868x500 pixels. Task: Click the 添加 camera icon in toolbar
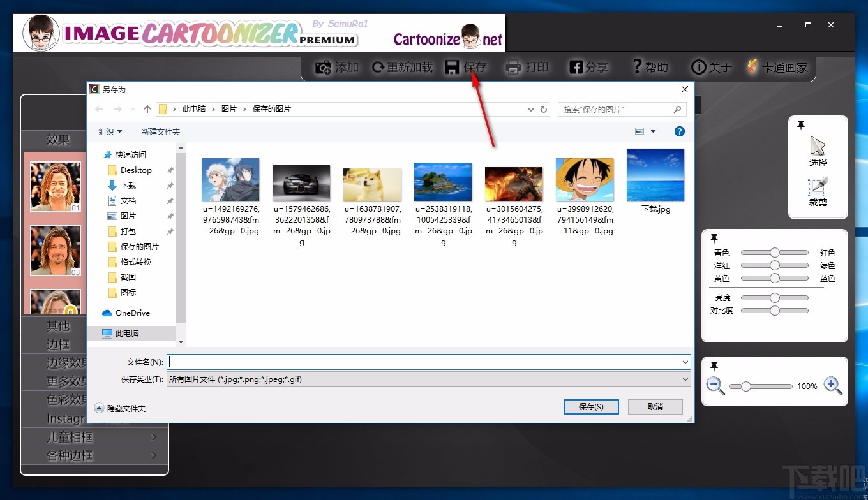coord(324,67)
